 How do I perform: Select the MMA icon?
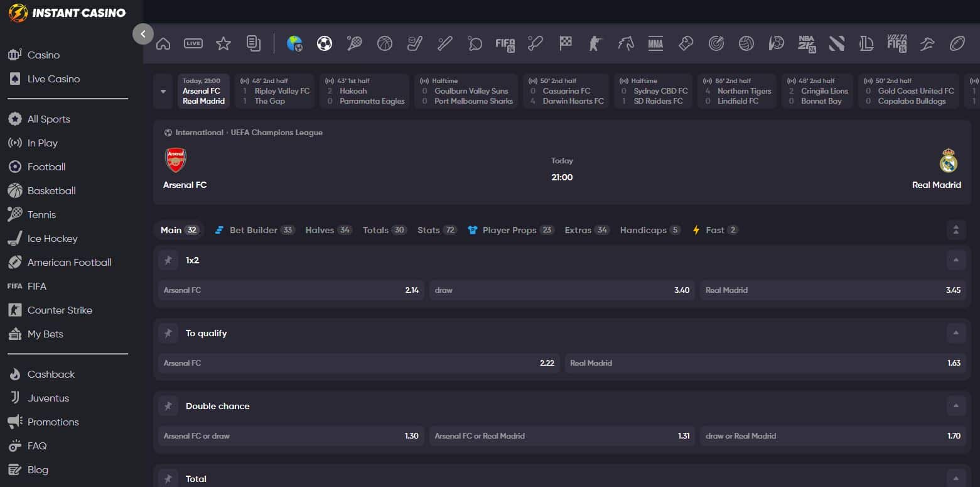coord(656,43)
